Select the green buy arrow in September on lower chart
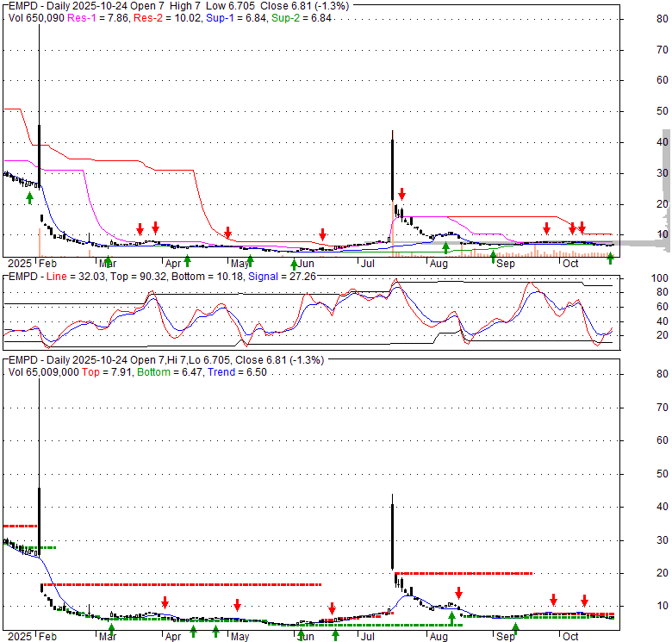 coord(515,629)
